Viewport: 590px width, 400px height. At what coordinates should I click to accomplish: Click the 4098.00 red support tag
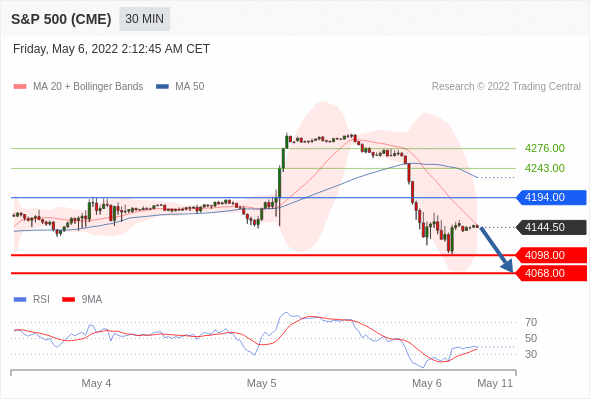[x=551, y=255]
